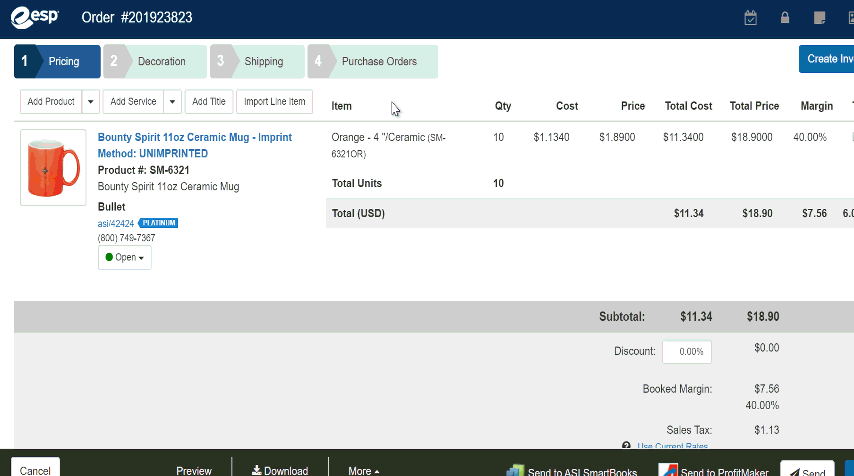Image resolution: width=854 pixels, height=476 pixels.
Task: Send to ASI SmartBooks
Action: (x=572, y=472)
